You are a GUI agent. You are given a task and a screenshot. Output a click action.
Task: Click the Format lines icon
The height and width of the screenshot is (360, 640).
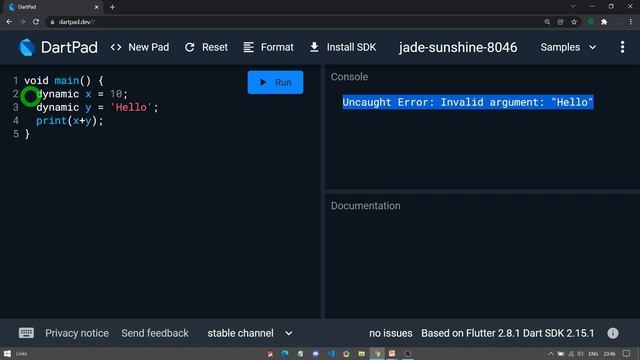[x=249, y=47]
